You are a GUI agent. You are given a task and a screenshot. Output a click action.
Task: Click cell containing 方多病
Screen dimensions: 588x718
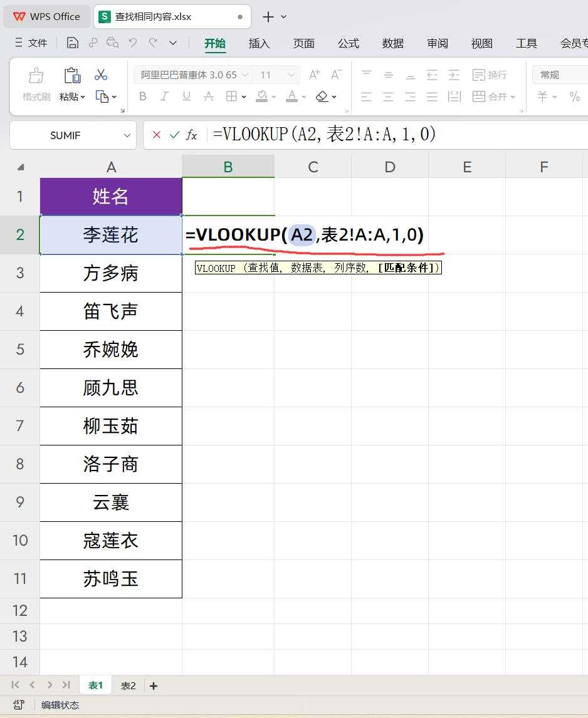[111, 273]
